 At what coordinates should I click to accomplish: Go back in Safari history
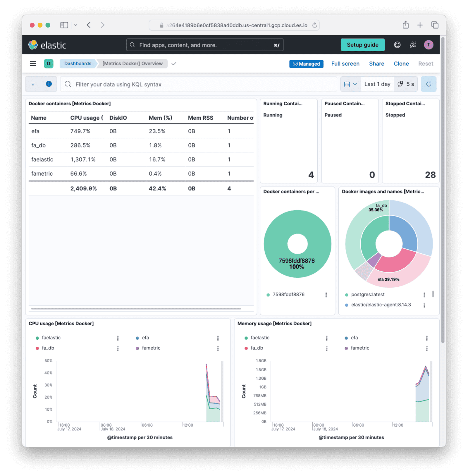(x=89, y=25)
